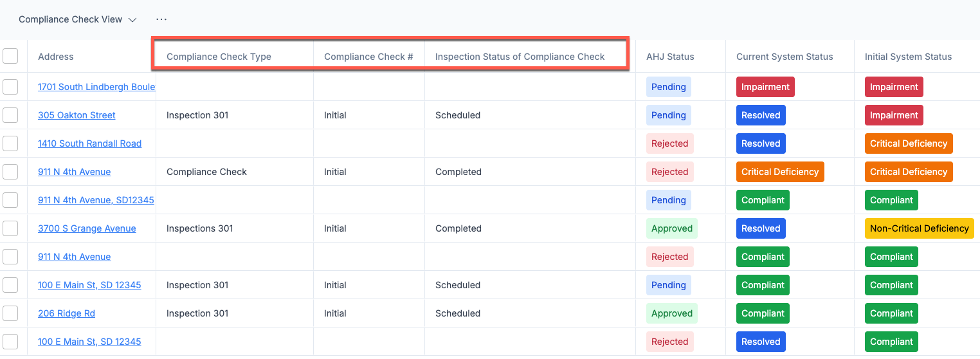The image size is (980, 359).
Task: Tick the checkbox beside 206 Ridge Rd
Action: (10, 313)
